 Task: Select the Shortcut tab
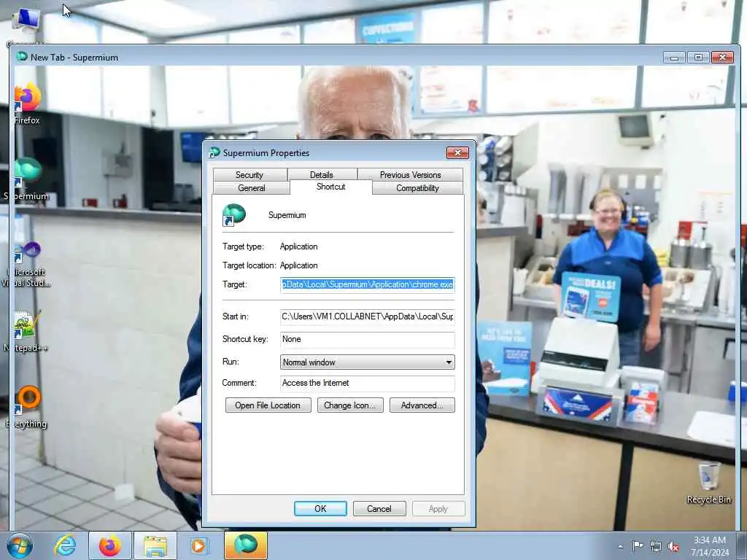click(x=330, y=187)
